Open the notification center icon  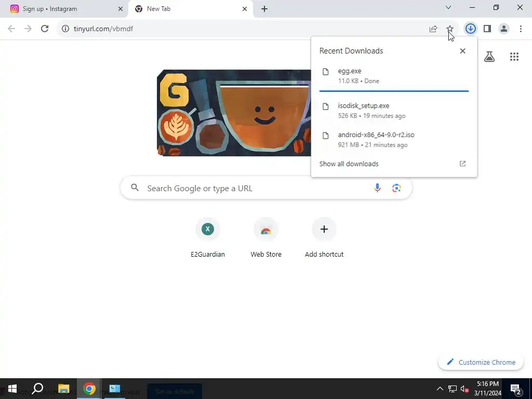[x=516, y=389]
